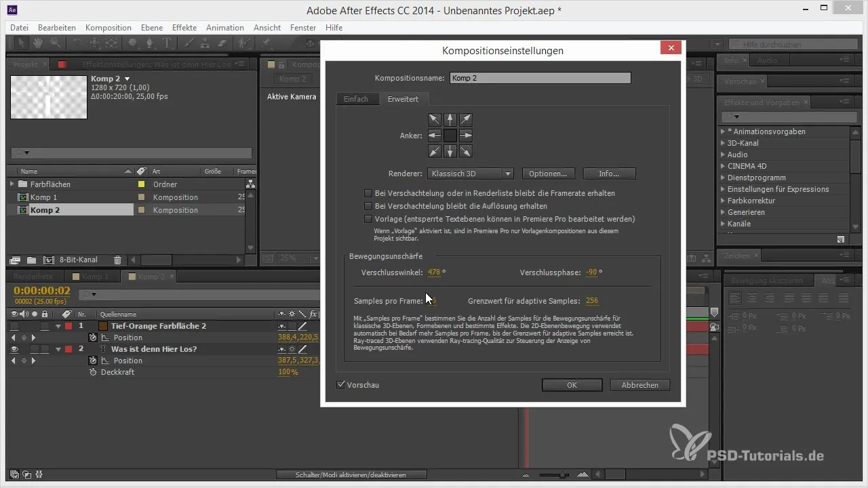Viewport: 868px width, 488px height.
Task: Select the Rotation tool
Action: click(x=77, y=43)
